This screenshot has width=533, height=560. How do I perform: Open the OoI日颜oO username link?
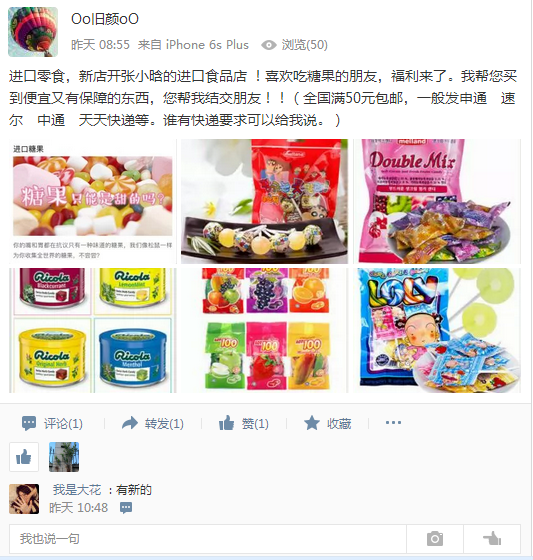pyautogui.click(x=105, y=19)
